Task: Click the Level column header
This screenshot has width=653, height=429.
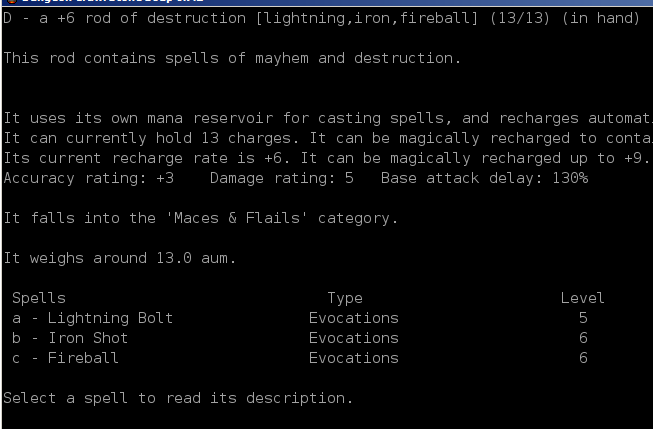Action: tap(582, 298)
